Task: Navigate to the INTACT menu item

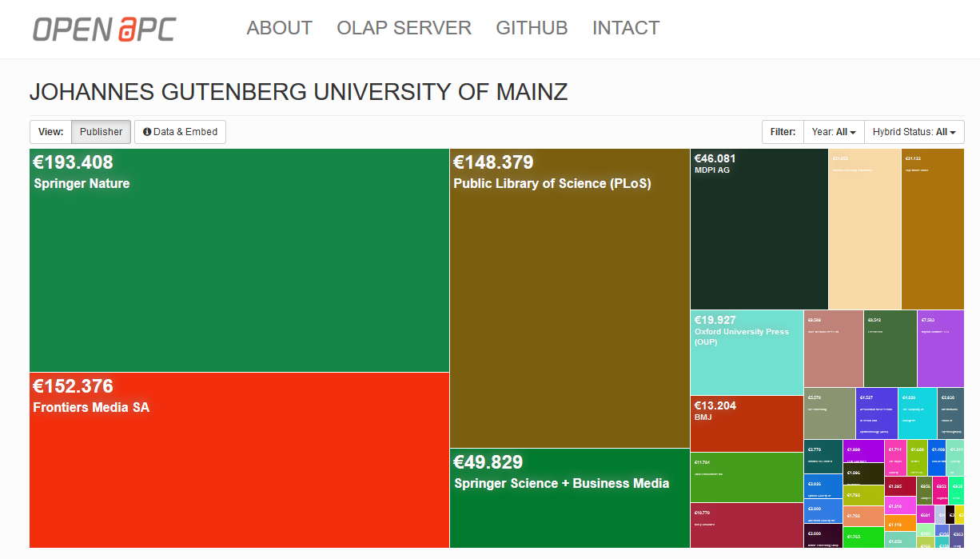Action: (x=625, y=28)
